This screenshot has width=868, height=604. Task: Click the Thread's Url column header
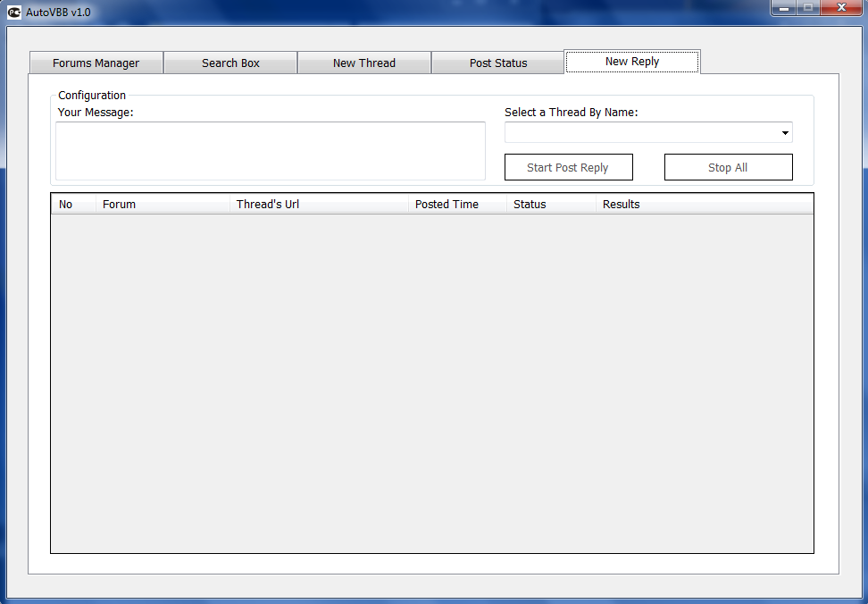coord(320,204)
